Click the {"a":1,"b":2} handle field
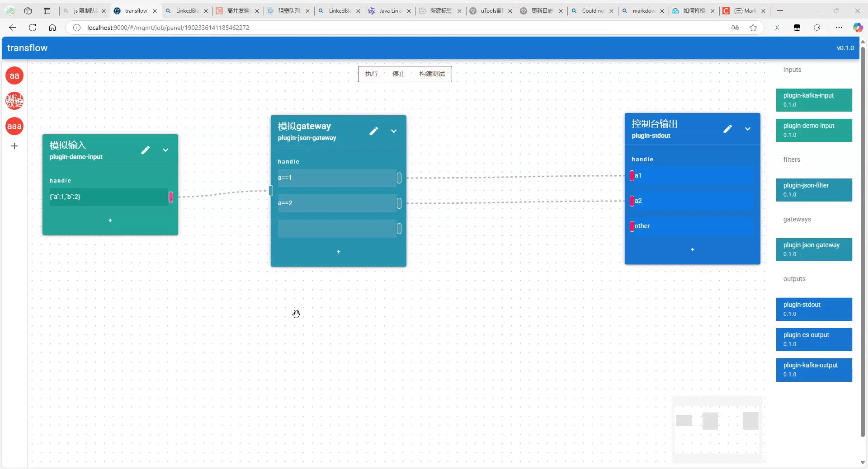This screenshot has width=868, height=469. coord(108,197)
